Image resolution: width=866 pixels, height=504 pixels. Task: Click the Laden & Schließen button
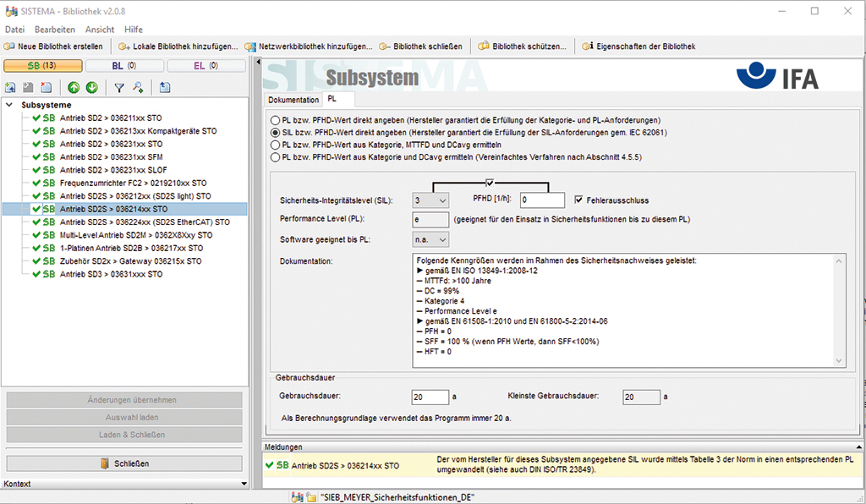124,435
